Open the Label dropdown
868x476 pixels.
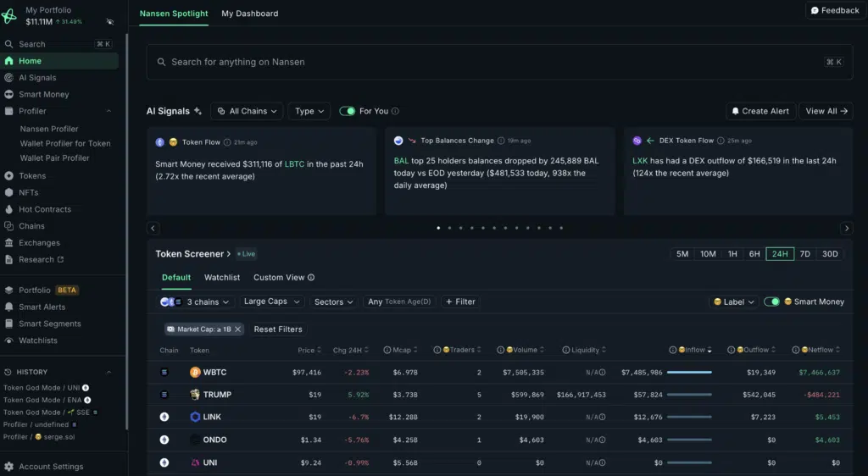[734, 302]
